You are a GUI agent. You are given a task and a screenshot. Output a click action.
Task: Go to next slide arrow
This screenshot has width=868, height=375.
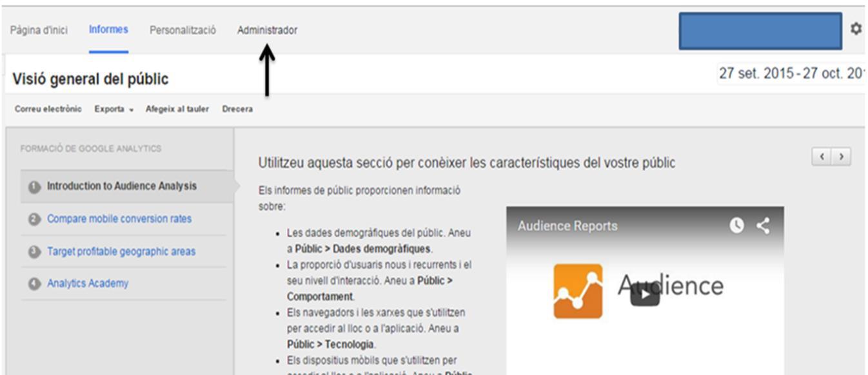pyautogui.click(x=841, y=157)
